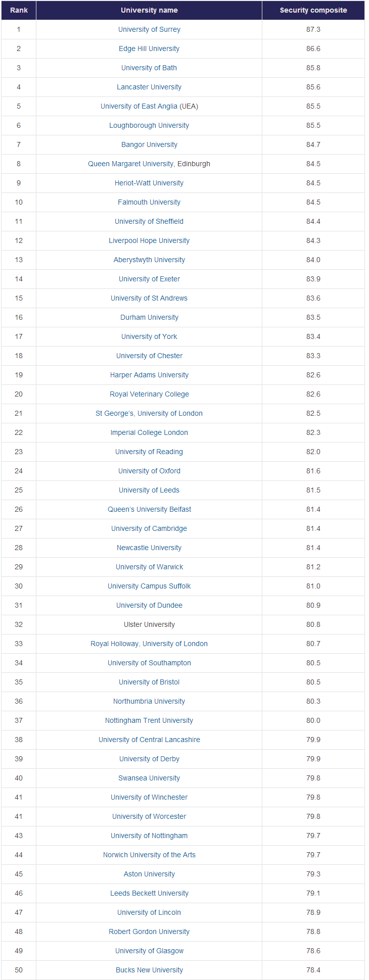Open the Heriot-Watt University link
Image resolution: width=369 pixels, height=980 pixels.
(149, 183)
